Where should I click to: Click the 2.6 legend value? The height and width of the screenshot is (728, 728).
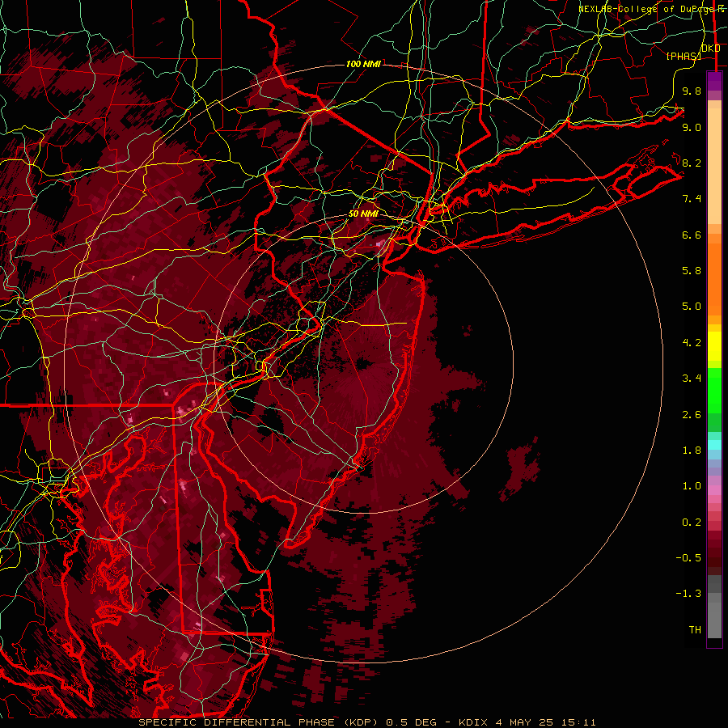click(x=692, y=415)
